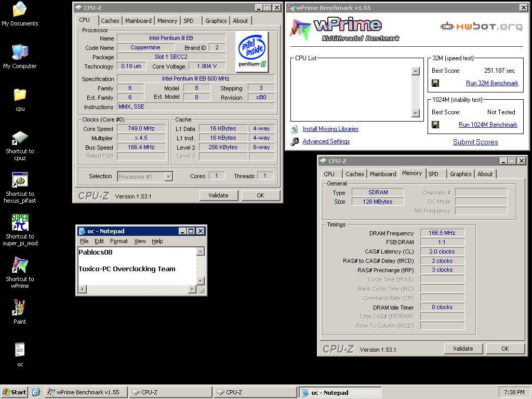This screenshot has width=532, height=399.
Task: Click the floppy save icon under 32M test
Action: [435, 83]
